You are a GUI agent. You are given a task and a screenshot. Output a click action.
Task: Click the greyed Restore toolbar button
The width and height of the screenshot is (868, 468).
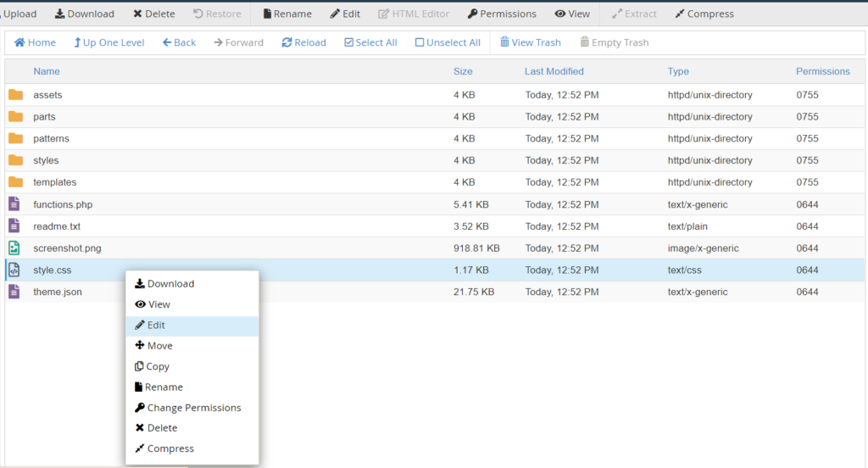tap(217, 14)
